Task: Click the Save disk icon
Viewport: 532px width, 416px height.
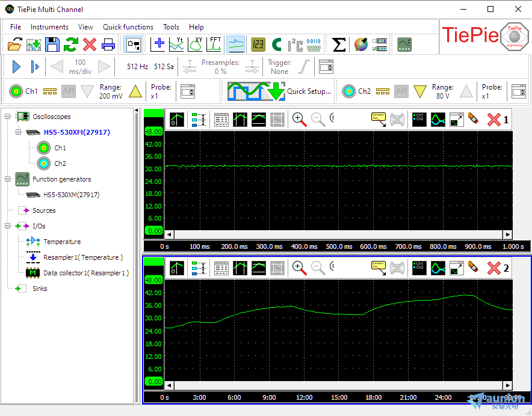Action: point(52,44)
